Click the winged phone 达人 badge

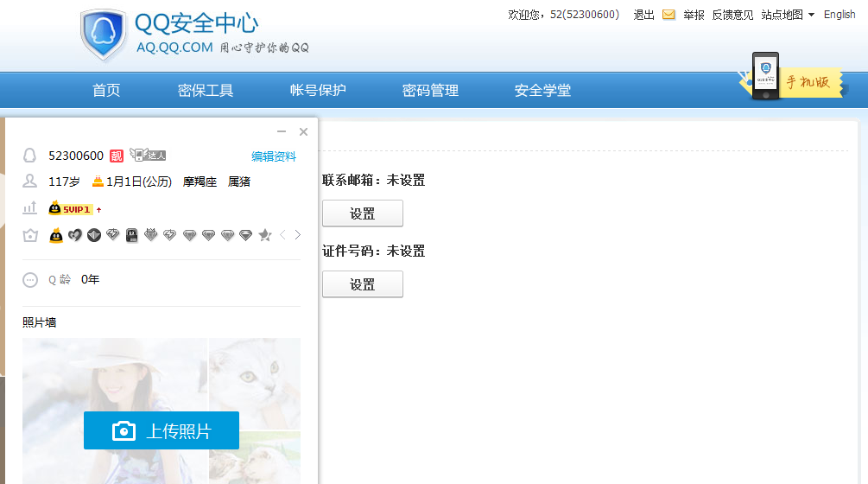(x=148, y=155)
